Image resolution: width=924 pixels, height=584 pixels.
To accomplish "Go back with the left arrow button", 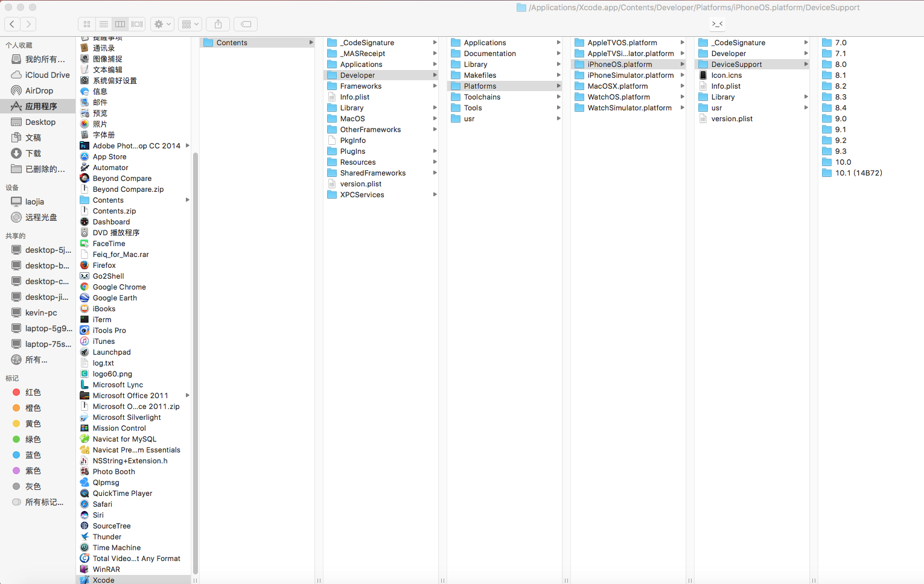I will tap(12, 24).
